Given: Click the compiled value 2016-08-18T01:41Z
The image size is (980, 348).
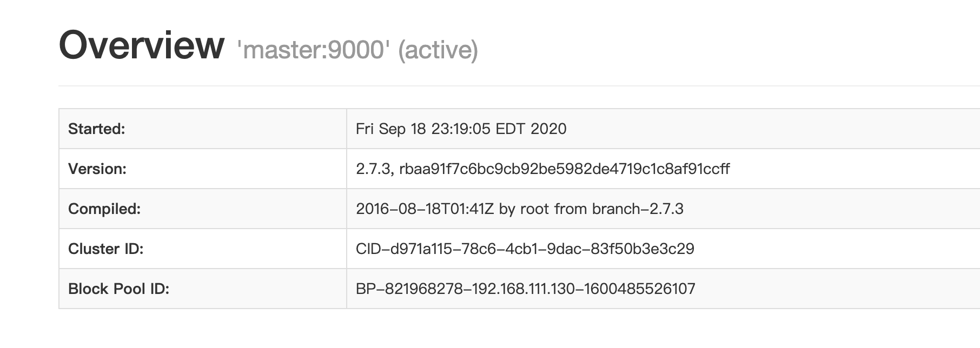Looking at the screenshot, I should pos(425,209).
